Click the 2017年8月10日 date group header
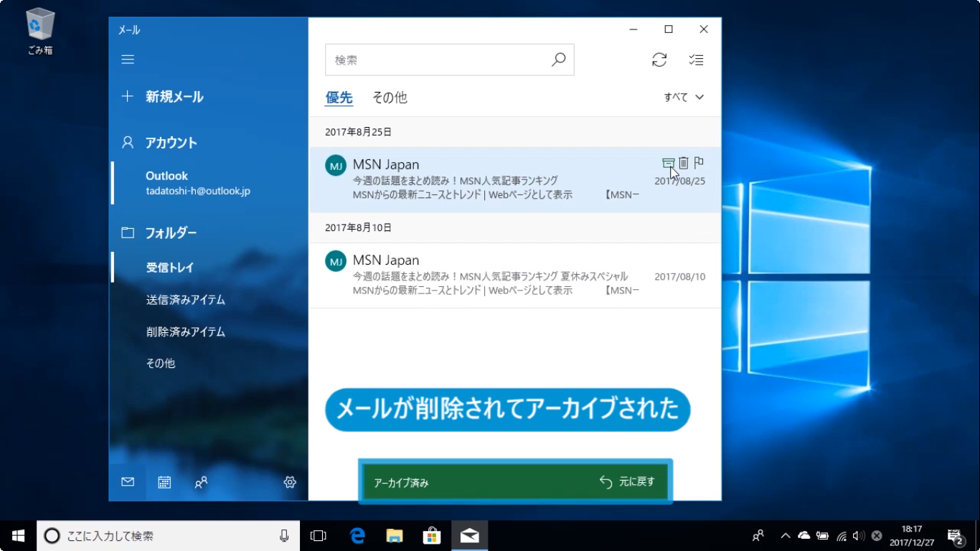The image size is (980, 551). [358, 227]
